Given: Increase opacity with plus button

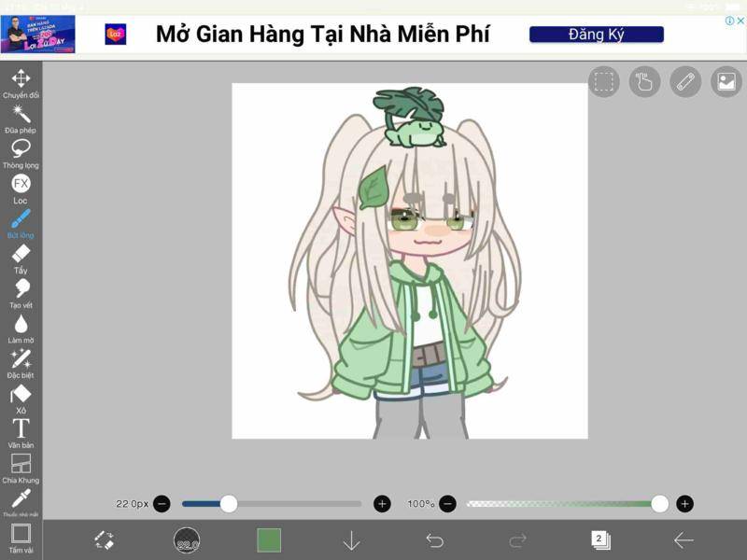Looking at the screenshot, I should 684,504.
